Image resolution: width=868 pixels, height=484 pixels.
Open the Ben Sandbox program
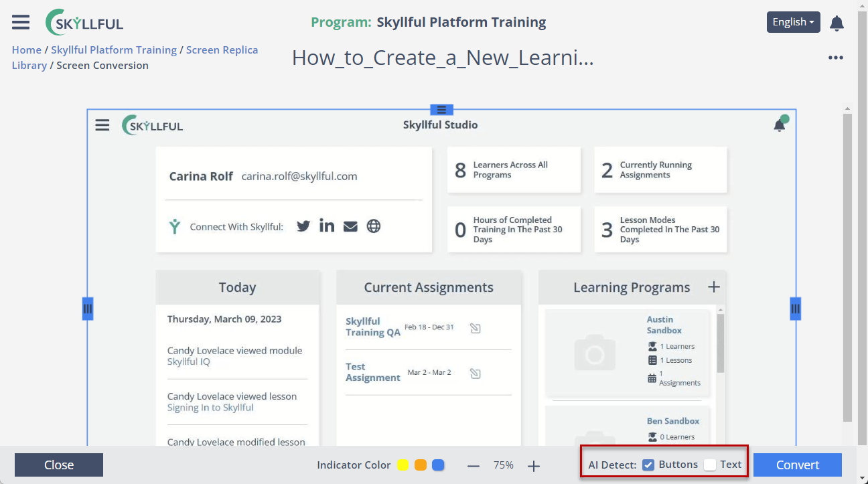(x=673, y=421)
